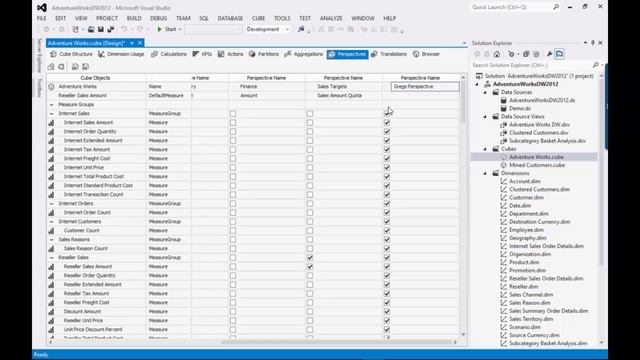Click the Home icon in Solution Explorer
The width and height of the screenshot is (640, 360).
(x=497, y=54)
